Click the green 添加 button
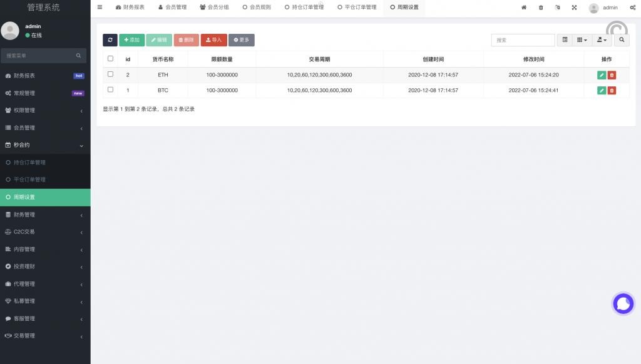 [x=131, y=40]
